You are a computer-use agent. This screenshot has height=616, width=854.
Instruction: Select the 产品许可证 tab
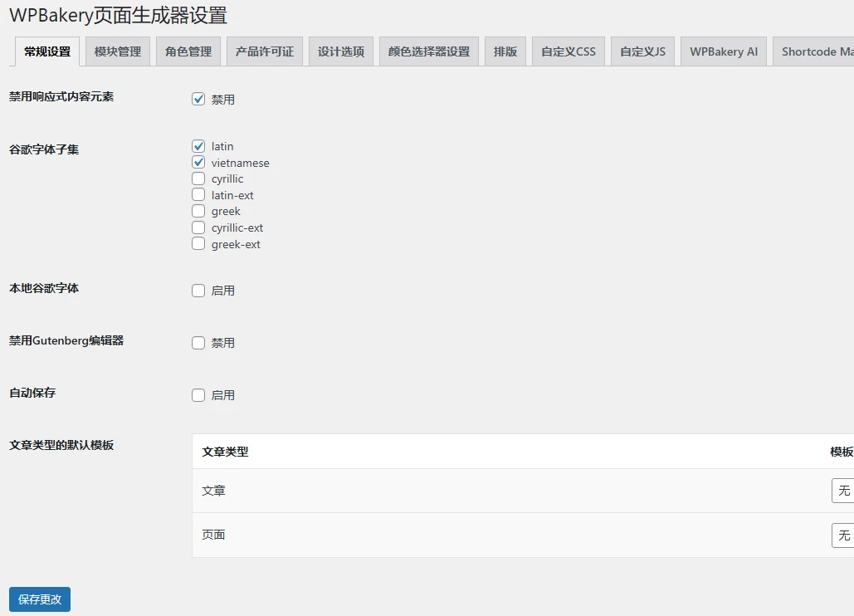coord(264,51)
